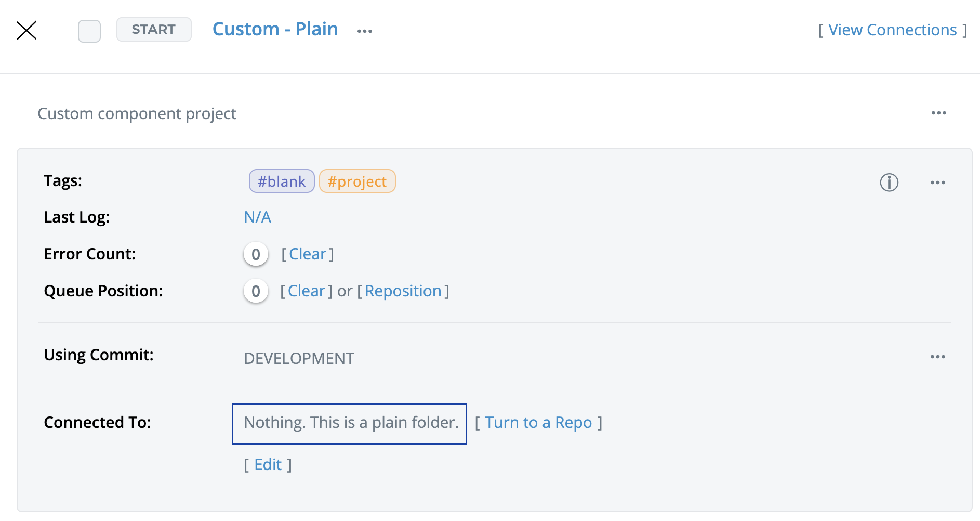Viewport: 980px width, 521px height.
Task: Select the #blank tag
Action: tap(282, 181)
